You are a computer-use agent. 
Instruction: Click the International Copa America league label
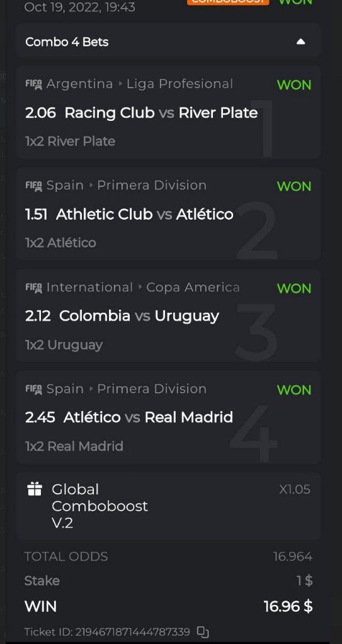click(x=143, y=287)
